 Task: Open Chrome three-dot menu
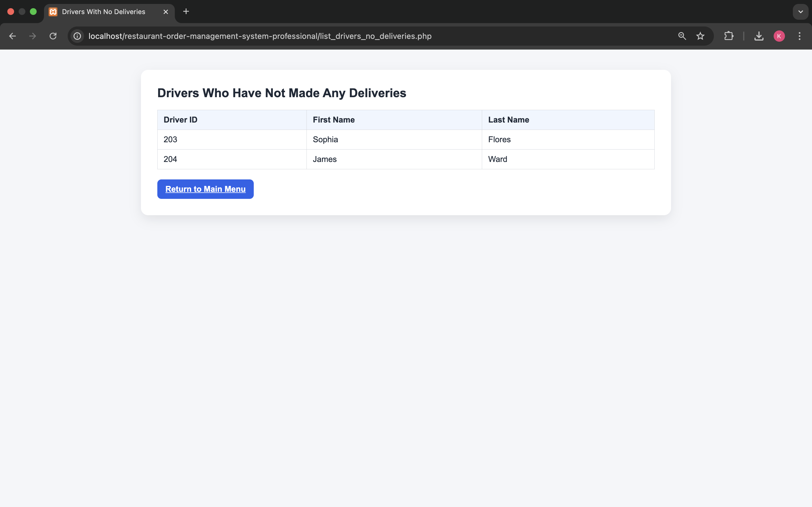(x=800, y=36)
